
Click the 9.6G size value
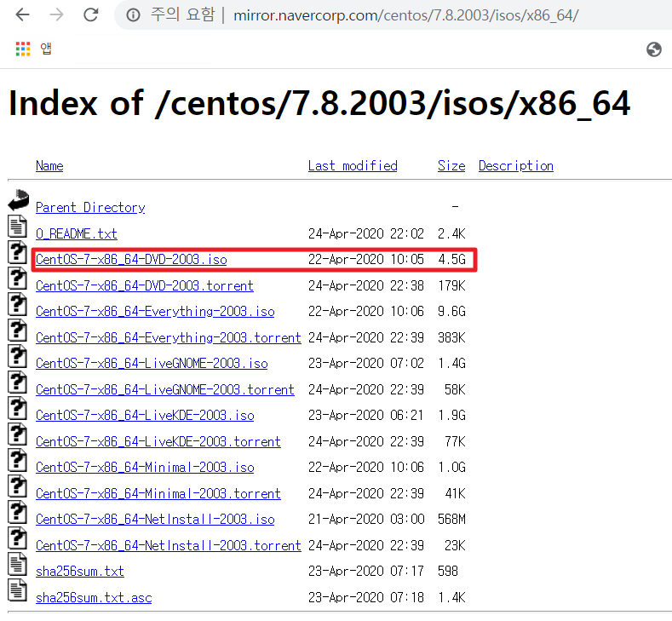pos(451,311)
